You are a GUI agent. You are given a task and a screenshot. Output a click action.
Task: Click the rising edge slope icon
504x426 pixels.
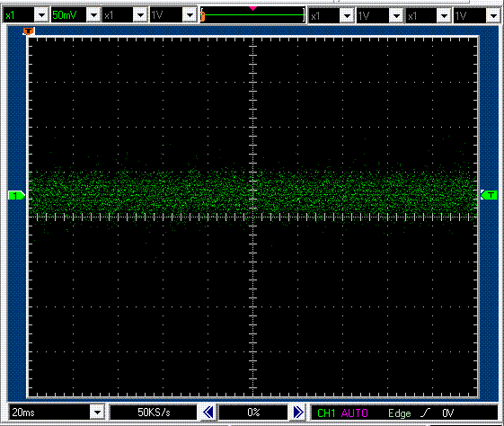(x=426, y=413)
